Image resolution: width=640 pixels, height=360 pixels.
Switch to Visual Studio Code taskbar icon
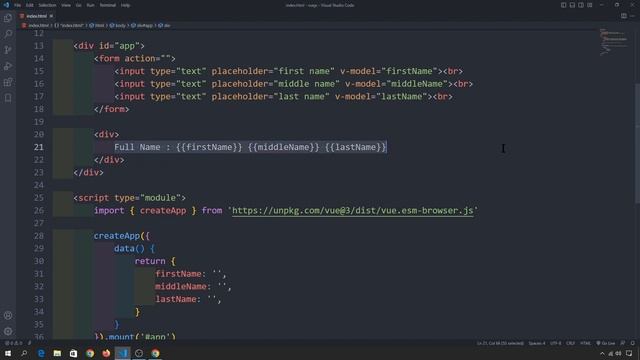point(122,353)
